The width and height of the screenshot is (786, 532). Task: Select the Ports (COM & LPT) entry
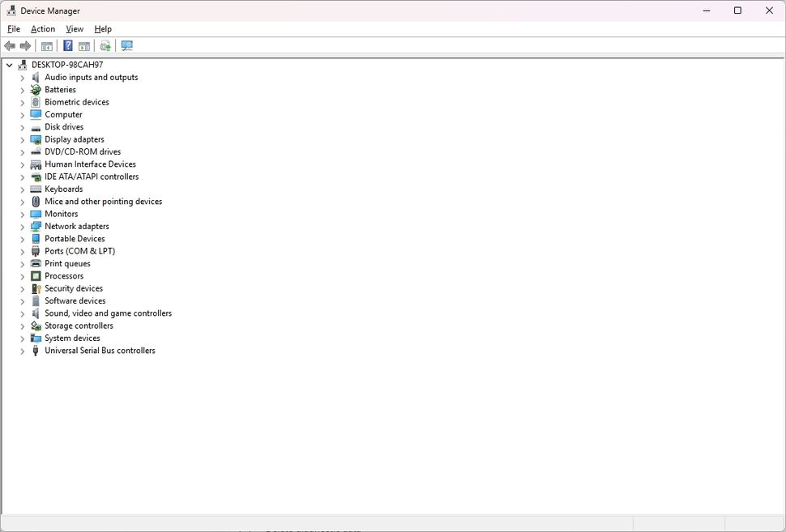pos(79,251)
